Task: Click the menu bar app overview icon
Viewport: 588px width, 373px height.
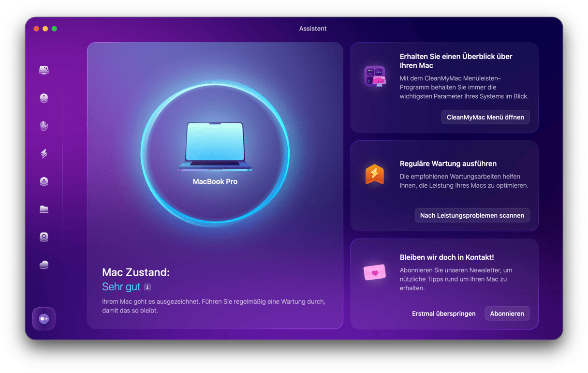Action: pyautogui.click(x=374, y=76)
